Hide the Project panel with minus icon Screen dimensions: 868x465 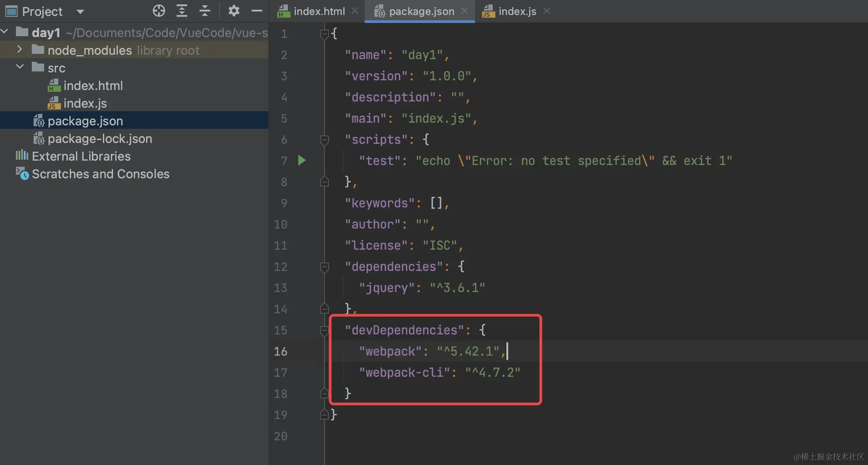pos(257,11)
